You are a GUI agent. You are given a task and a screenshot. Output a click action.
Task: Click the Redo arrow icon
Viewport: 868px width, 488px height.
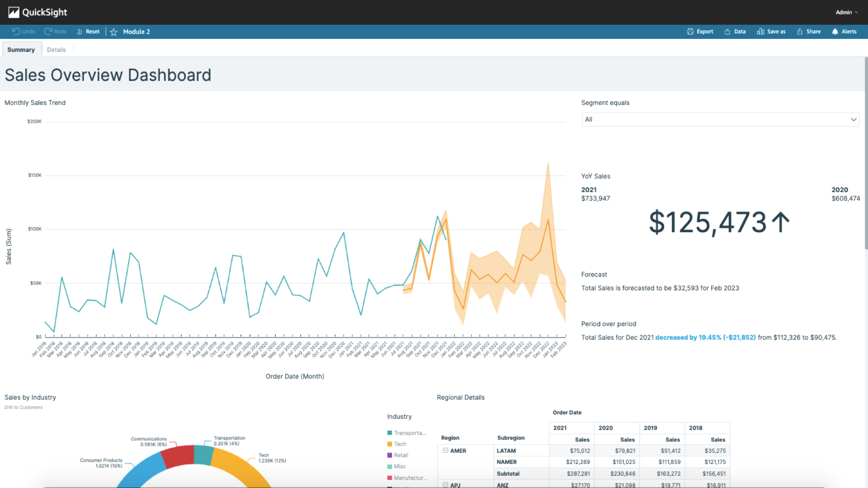pos(48,31)
